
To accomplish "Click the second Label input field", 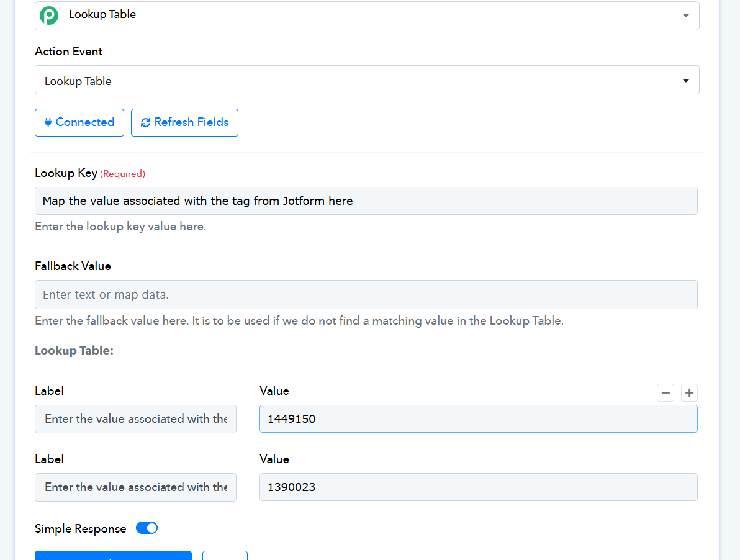I will click(x=135, y=487).
